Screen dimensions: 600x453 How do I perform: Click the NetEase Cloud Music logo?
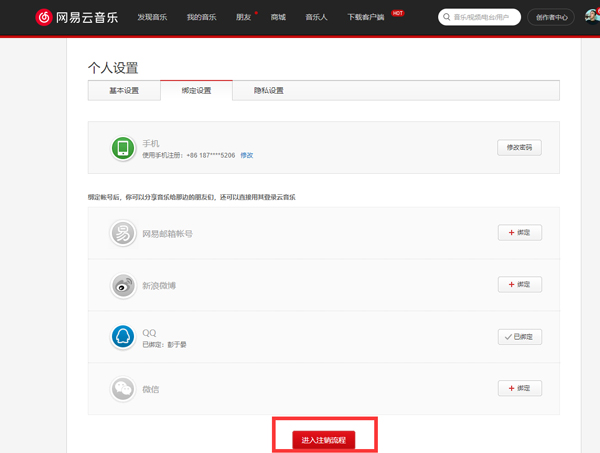tap(78, 17)
